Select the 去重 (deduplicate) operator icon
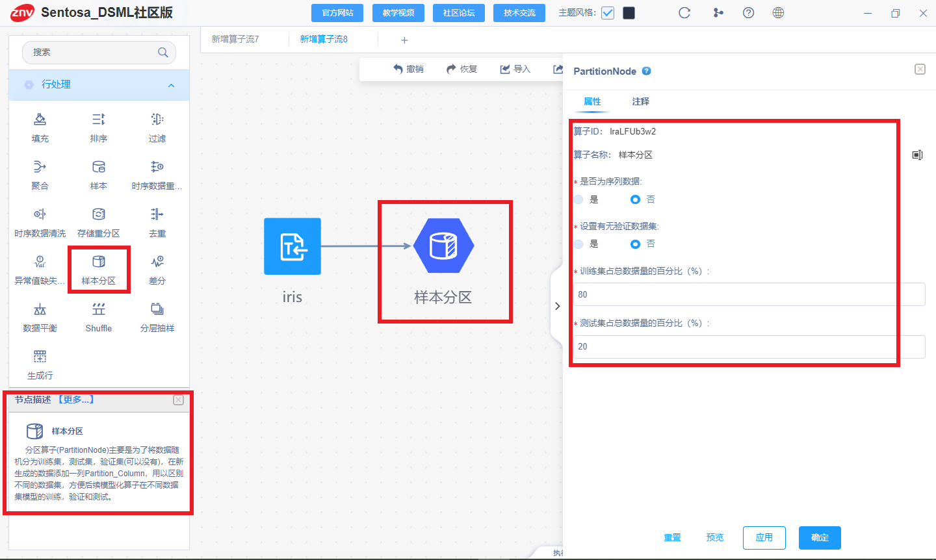 coord(157,214)
